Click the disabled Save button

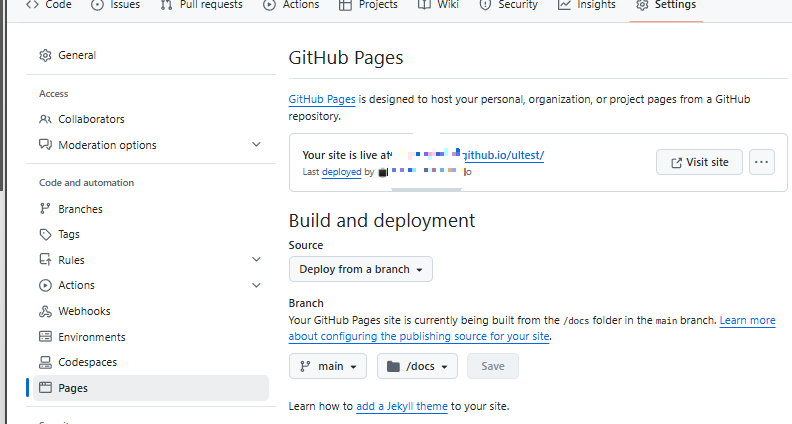point(493,366)
